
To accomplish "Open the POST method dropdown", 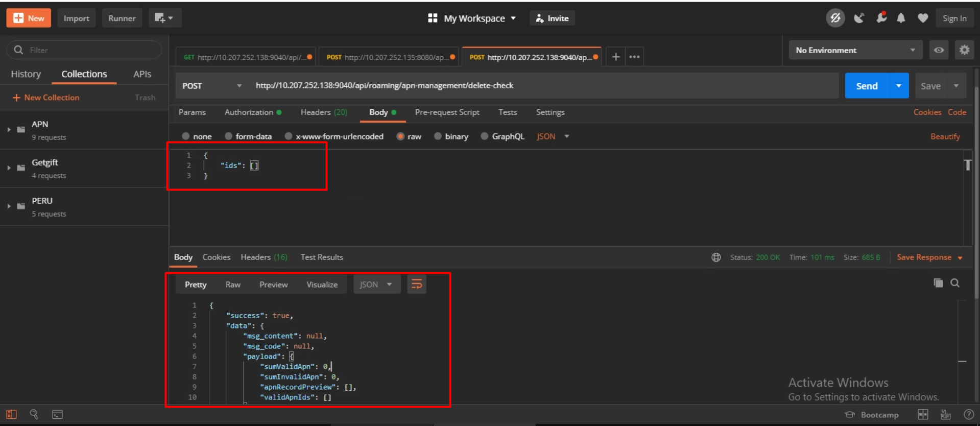I will pos(211,86).
